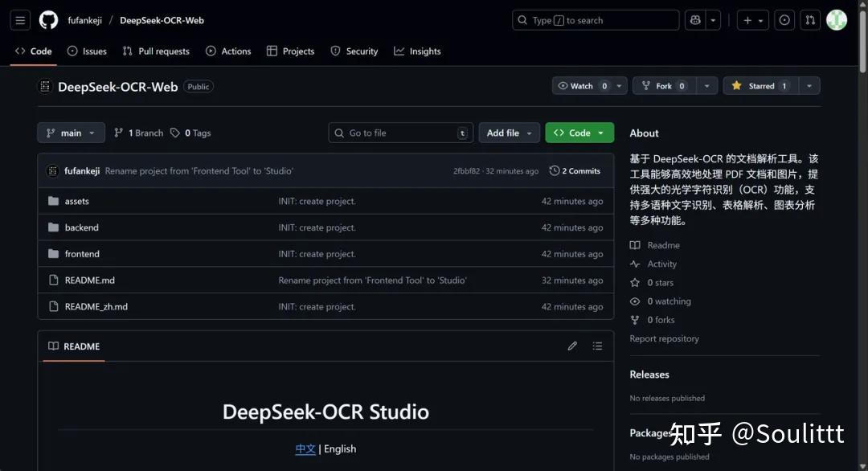
Task: Click the pull requests icon in the top-right
Action: 810,19
